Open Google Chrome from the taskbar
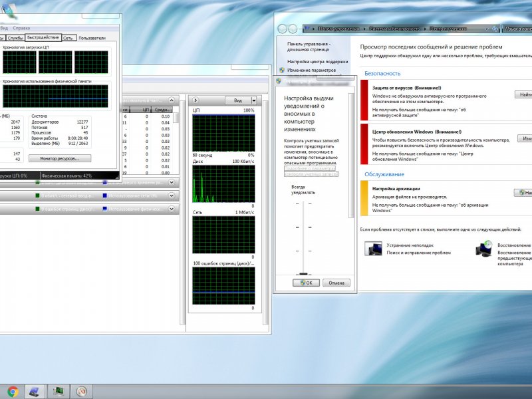 (13, 392)
